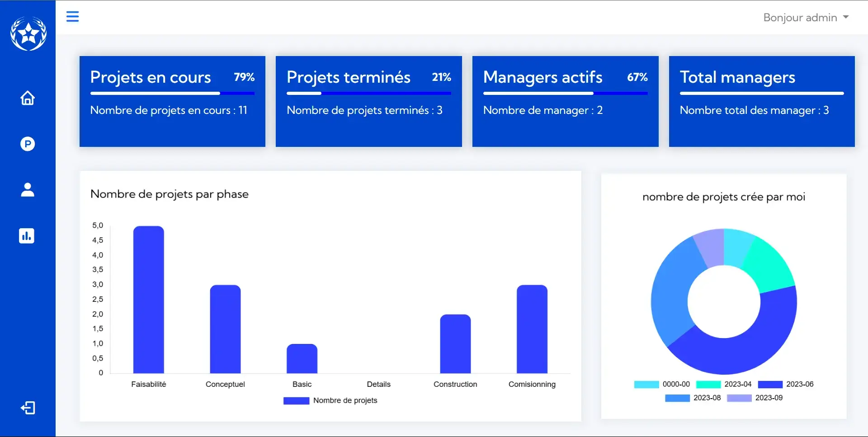
Task: Open the user profile sidebar icon
Action: point(28,190)
